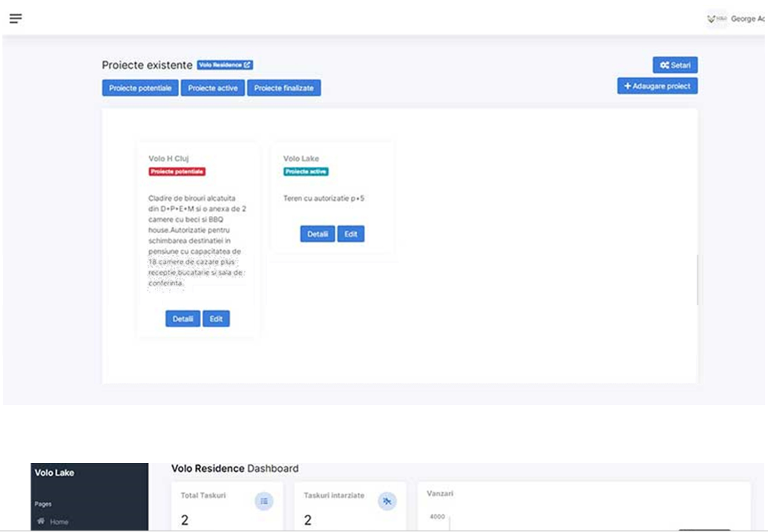
Task: Edit the Volo Lake project
Action: tap(351, 234)
